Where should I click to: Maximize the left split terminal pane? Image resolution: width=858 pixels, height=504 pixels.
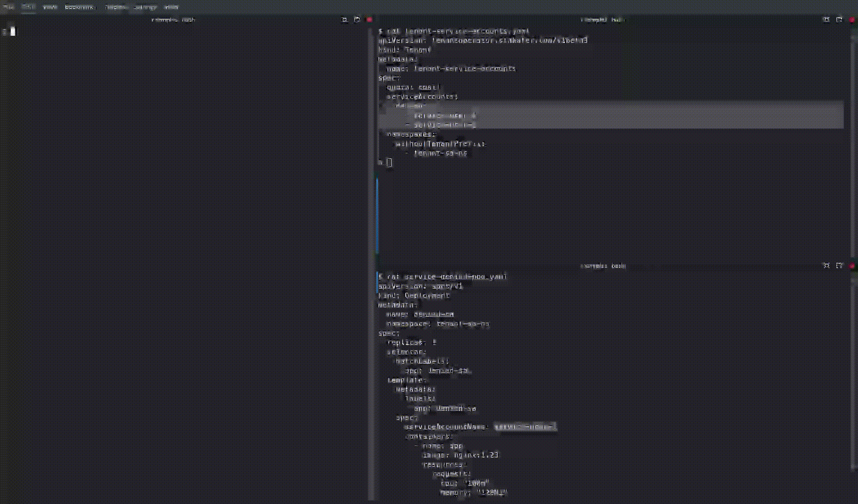tap(344, 20)
